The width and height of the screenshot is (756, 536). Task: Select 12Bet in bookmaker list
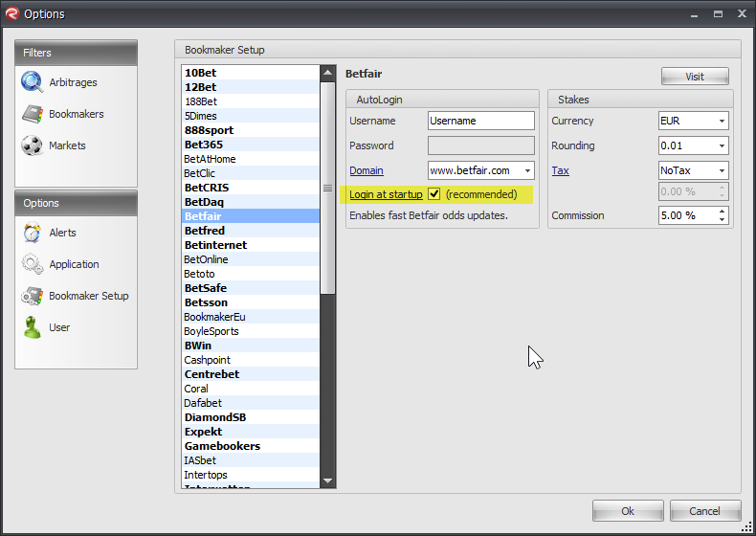tap(251, 87)
